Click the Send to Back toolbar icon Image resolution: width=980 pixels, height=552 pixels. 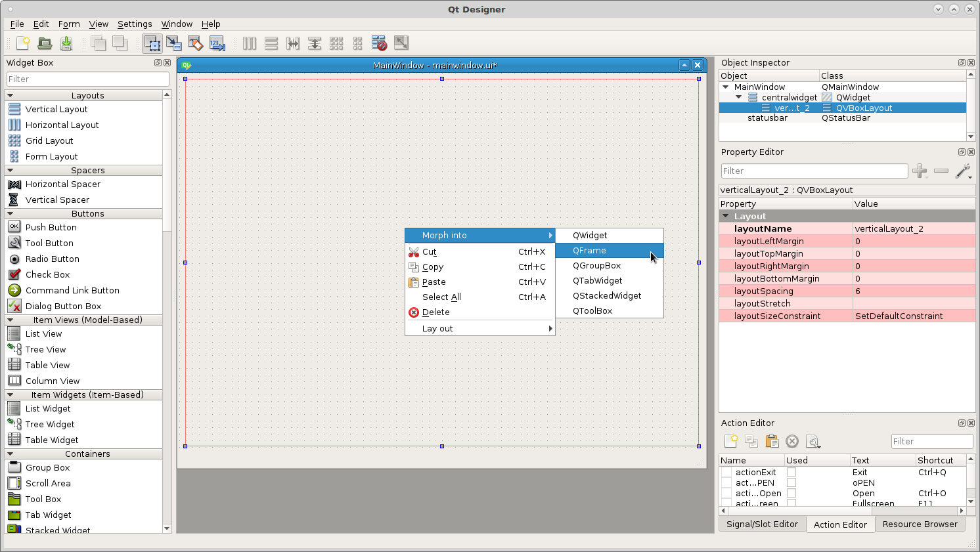coord(99,43)
